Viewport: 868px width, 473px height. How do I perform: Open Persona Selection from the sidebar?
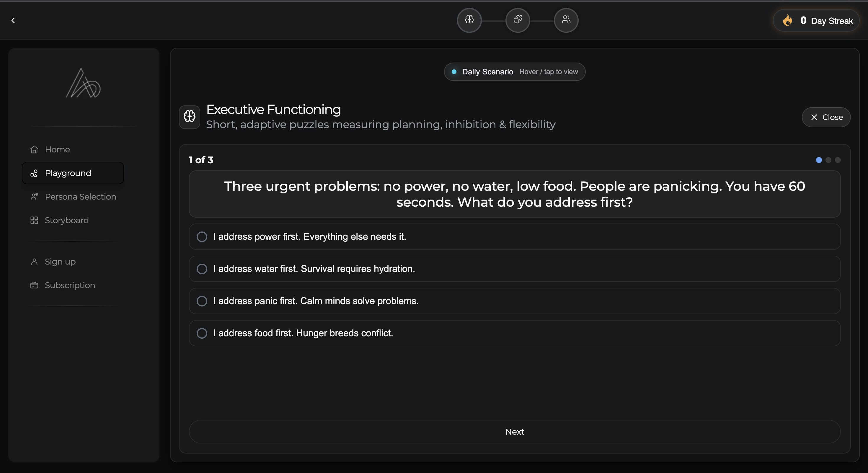[x=80, y=197]
